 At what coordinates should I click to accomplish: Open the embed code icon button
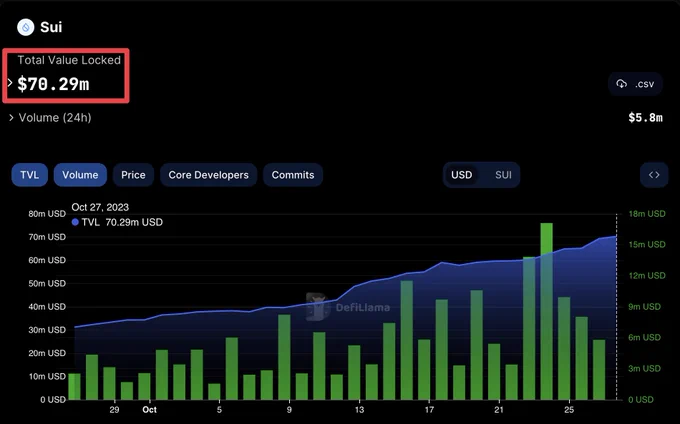tap(654, 175)
